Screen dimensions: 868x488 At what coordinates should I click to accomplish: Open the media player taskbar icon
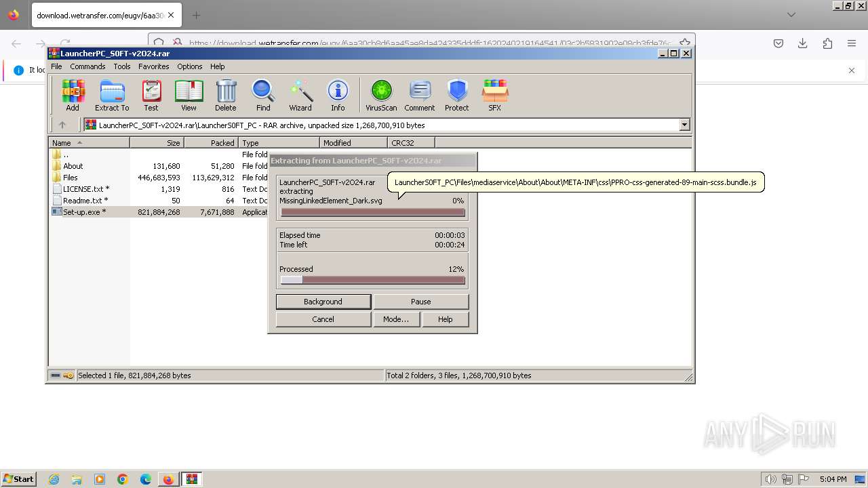100,479
